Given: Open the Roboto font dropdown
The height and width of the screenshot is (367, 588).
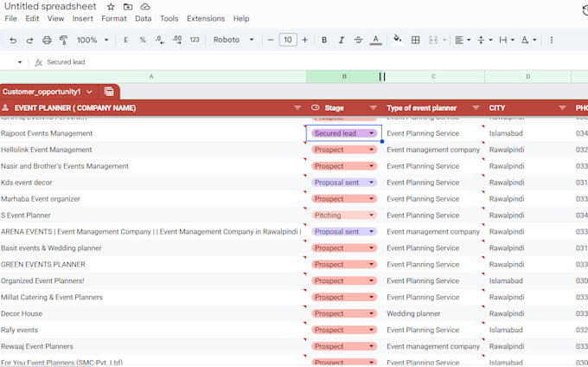Looking at the screenshot, I should coord(233,40).
